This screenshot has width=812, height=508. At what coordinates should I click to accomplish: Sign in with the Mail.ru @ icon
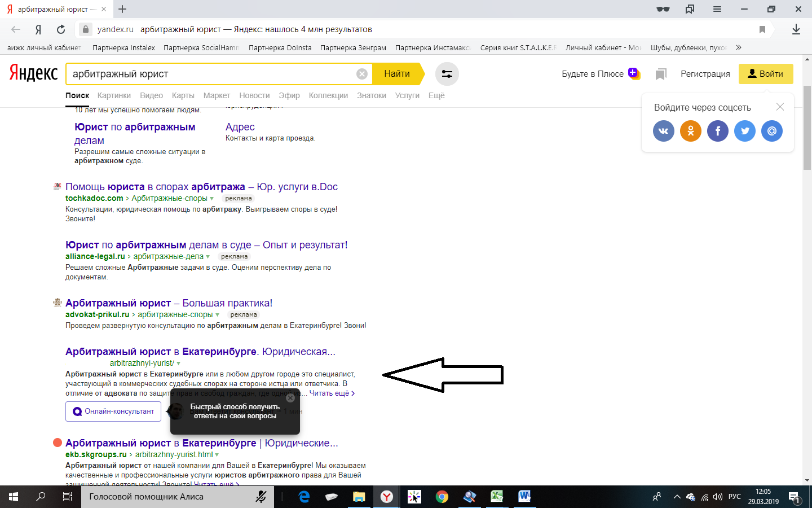pos(772,131)
